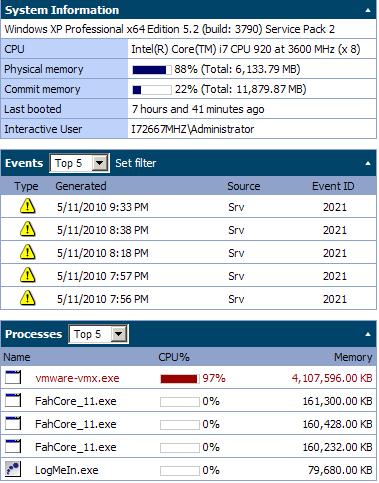The width and height of the screenshot is (379, 483).
Task: Click the warning icon for the 8:18 PM event
Action: pos(27,252)
